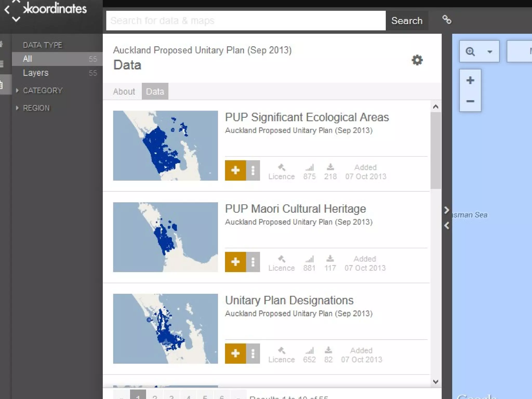Add PUP Significant Ecological Areas layer
This screenshot has height=399, width=532.
pyautogui.click(x=235, y=170)
